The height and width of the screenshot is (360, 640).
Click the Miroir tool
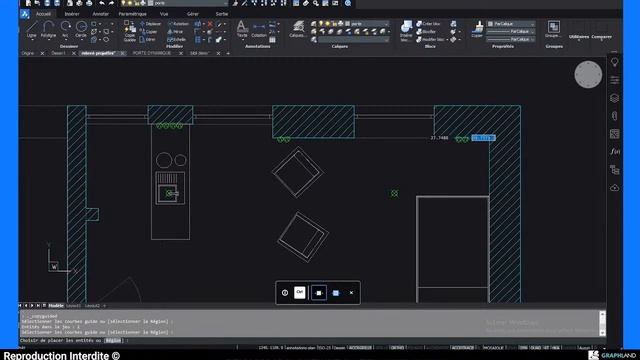[x=176, y=32]
